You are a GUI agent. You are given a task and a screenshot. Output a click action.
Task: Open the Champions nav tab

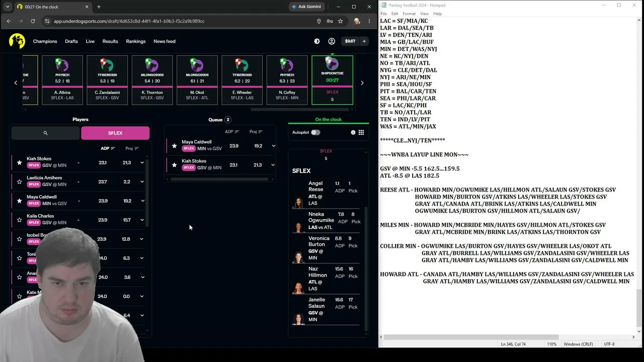click(x=45, y=41)
